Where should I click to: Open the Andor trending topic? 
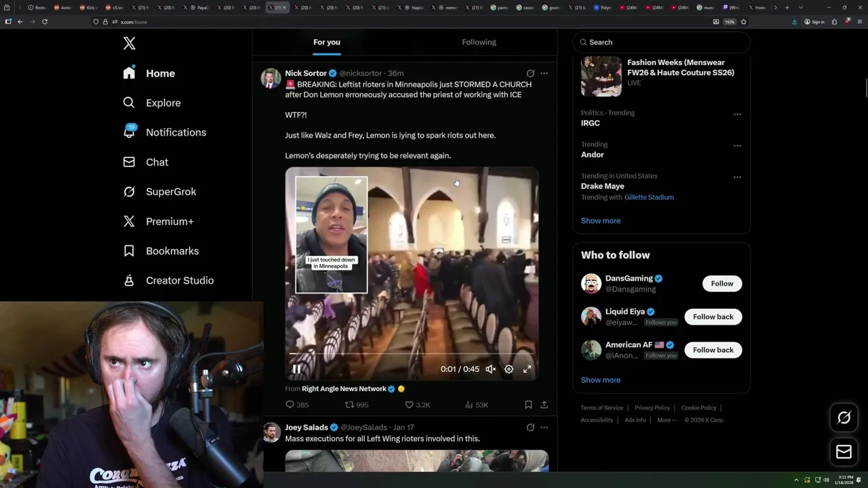(592, 155)
